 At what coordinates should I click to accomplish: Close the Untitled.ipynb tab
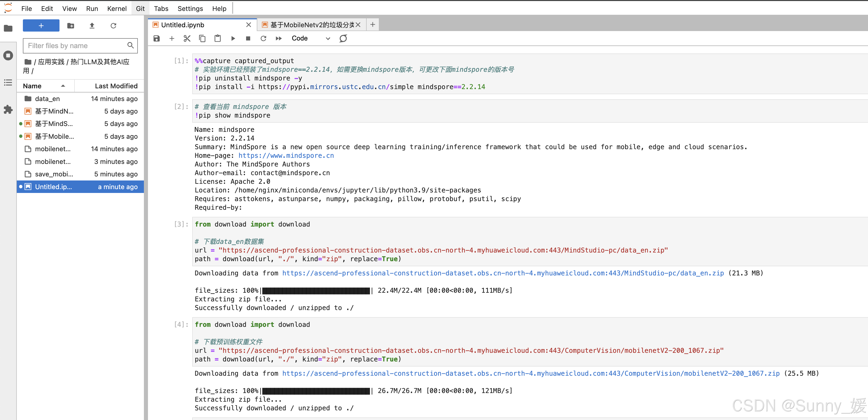point(249,25)
